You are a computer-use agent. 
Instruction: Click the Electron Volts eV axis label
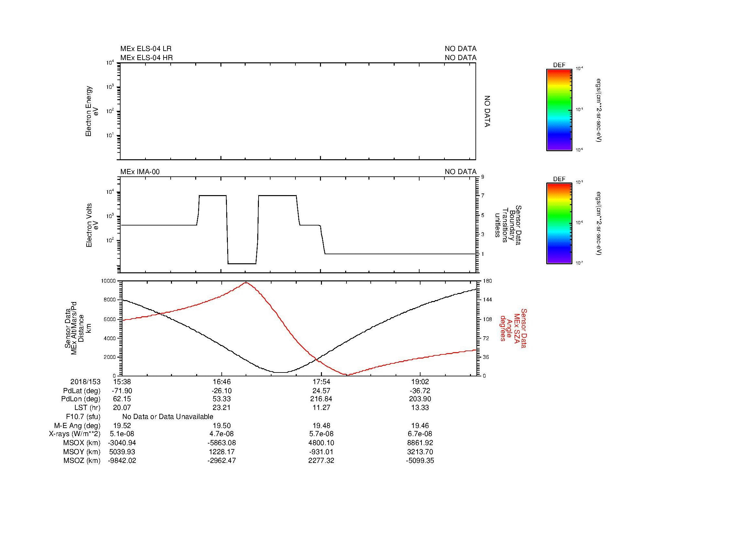[x=92, y=225]
